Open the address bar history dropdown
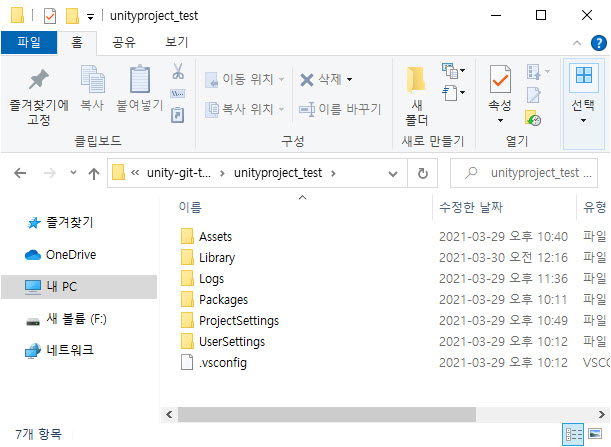The width and height of the screenshot is (611, 447). coord(393,173)
